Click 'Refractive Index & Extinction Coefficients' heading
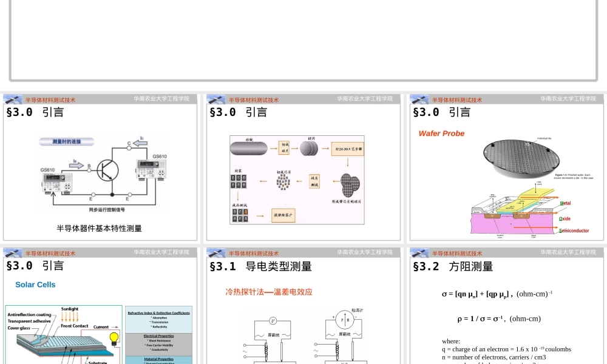 tap(158, 313)
